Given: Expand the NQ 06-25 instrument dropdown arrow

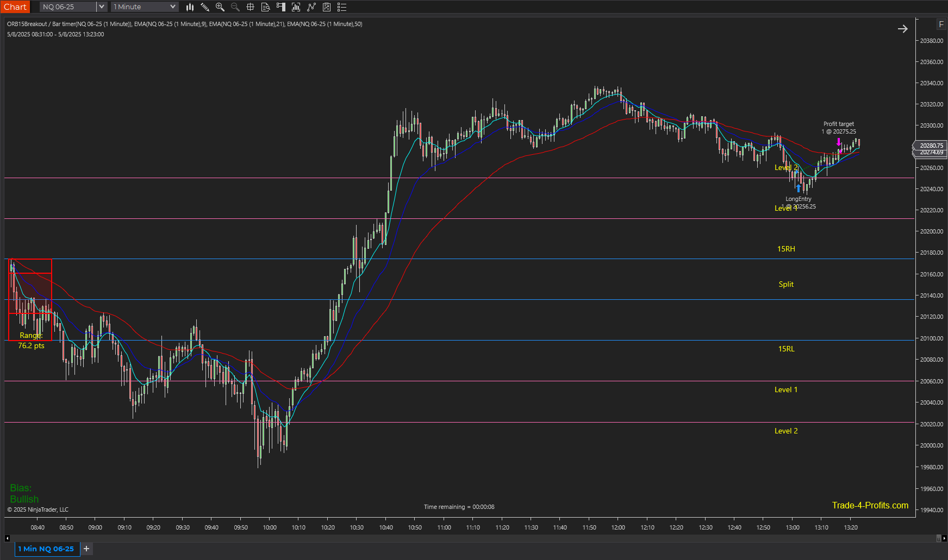Looking at the screenshot, I should pos(102,7).
